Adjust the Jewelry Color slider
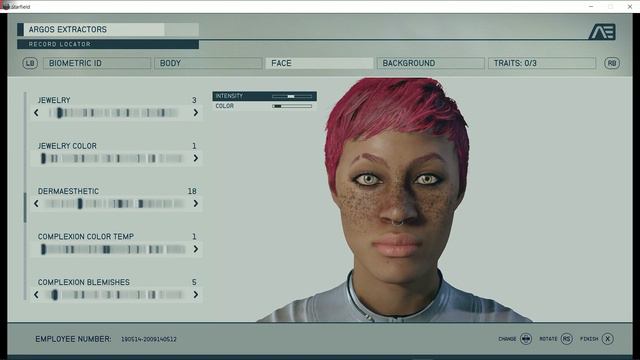640x360 pixels. coord(112,158)
